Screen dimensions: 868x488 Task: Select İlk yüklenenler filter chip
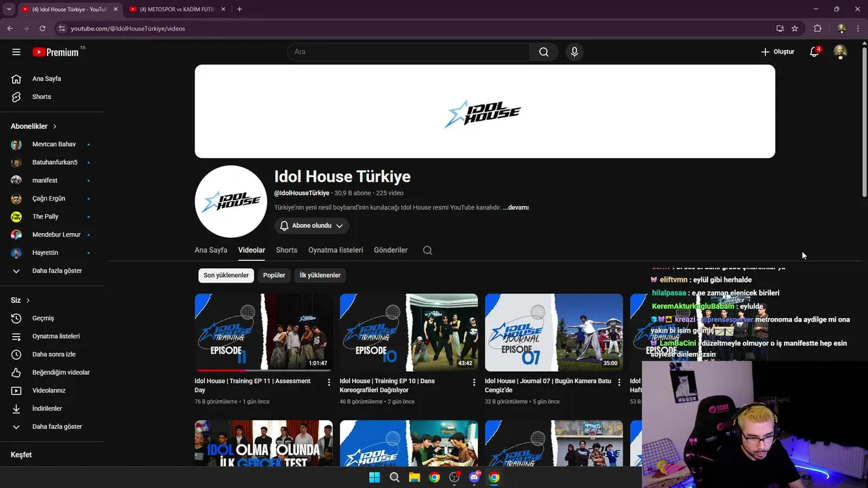point(320,275)
